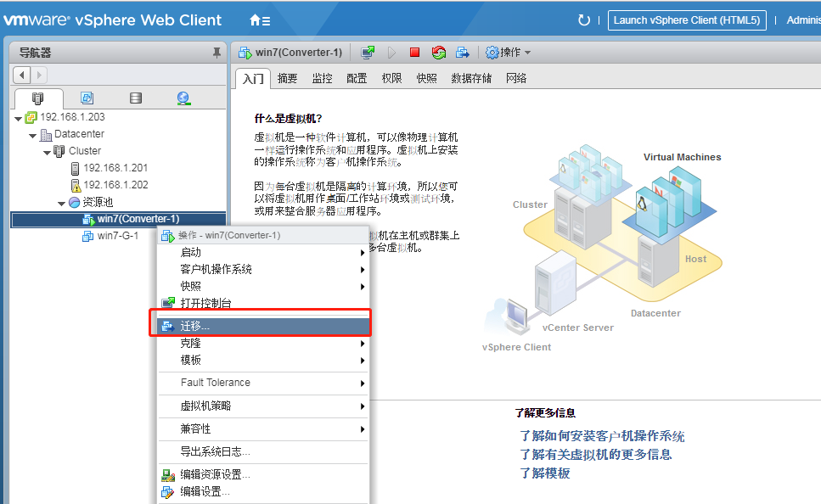
Task: Select win7-G-1 in navigator tree
Action: (118, 236)
